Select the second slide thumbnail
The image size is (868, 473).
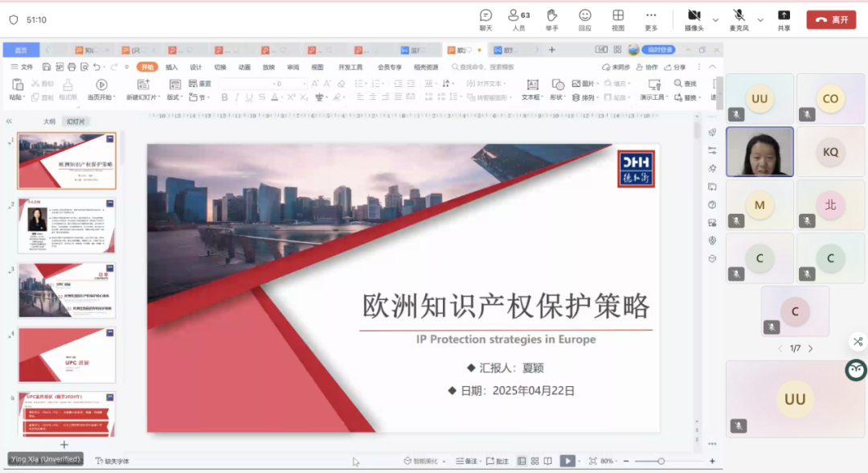click(67, 225)
